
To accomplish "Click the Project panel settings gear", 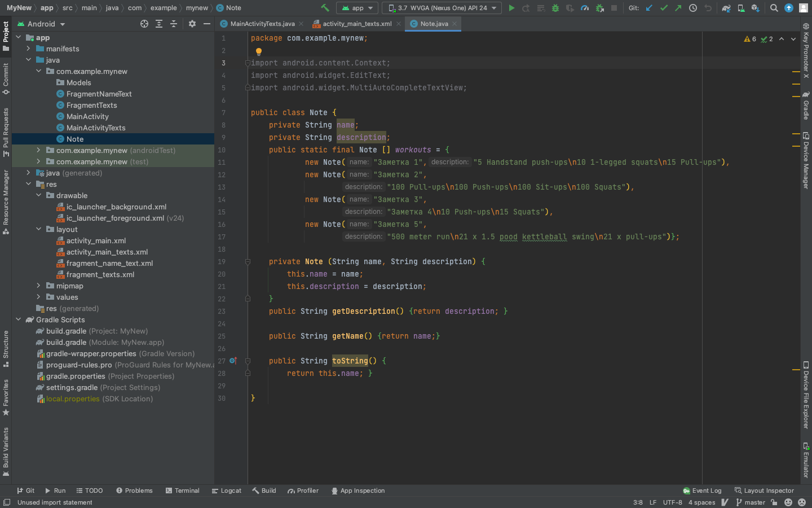I will coord(192,24).
